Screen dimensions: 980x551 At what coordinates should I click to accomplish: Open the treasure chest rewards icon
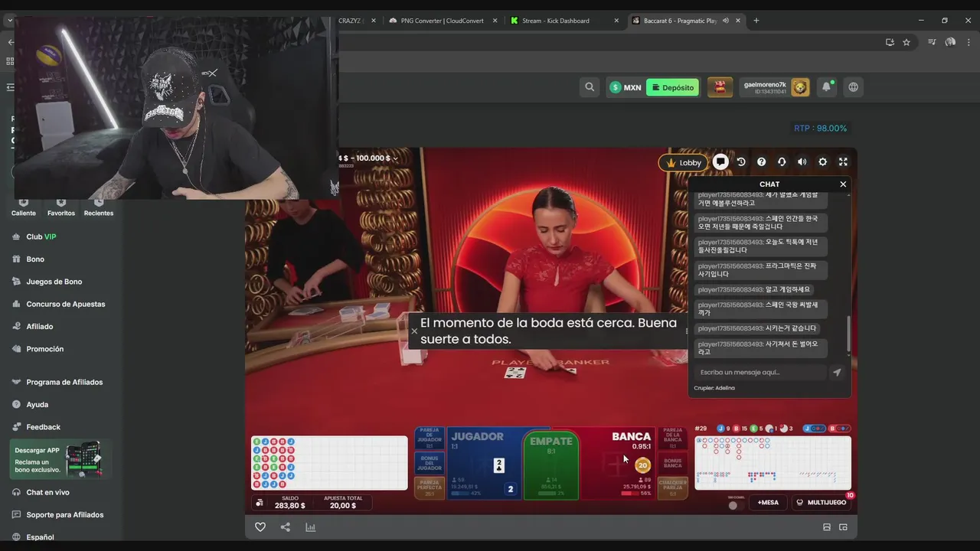point(720,87)
